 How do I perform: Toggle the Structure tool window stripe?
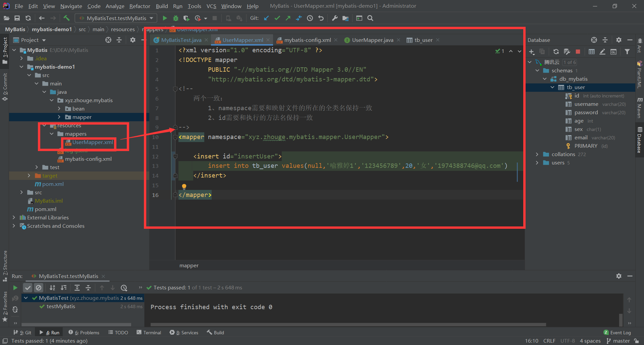tap(5, 266)
